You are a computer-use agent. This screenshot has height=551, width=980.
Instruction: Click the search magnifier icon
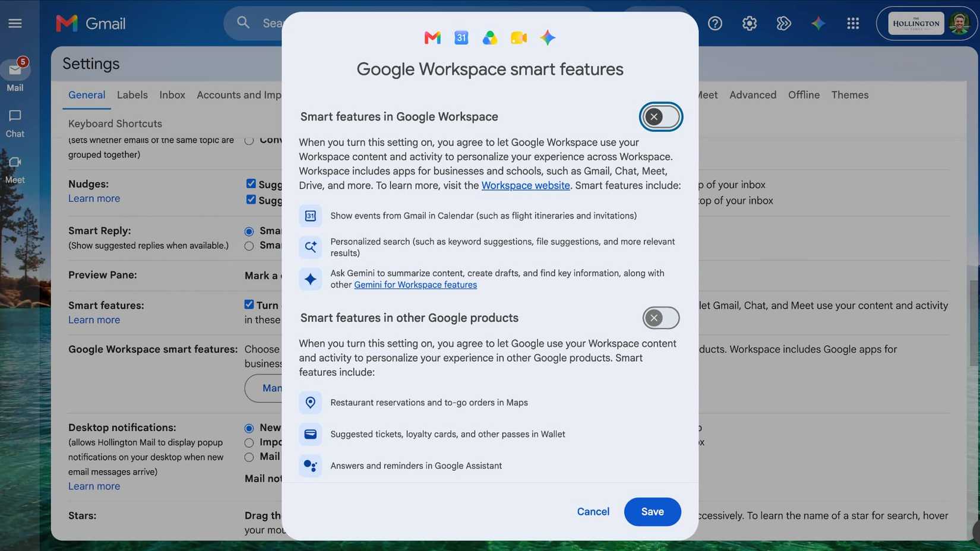coord(243,23)
